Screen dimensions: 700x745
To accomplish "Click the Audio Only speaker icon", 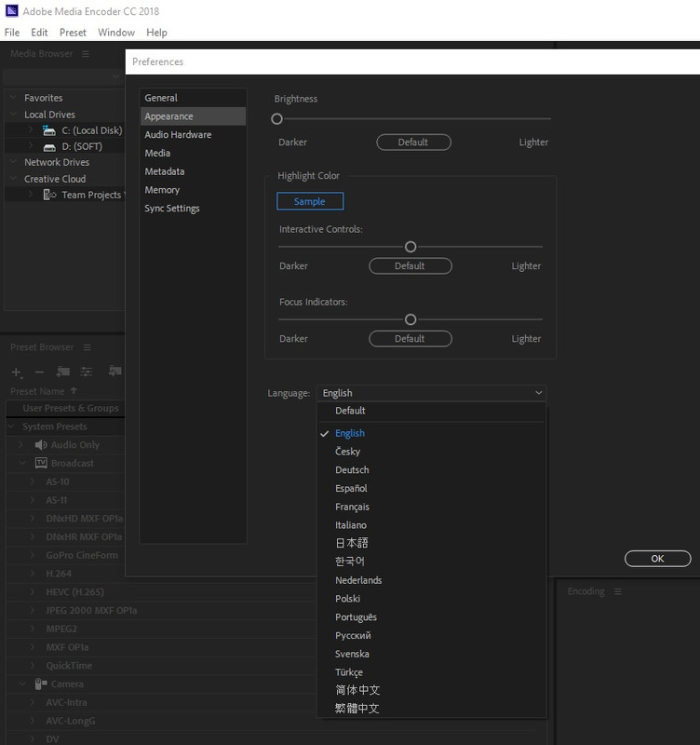I will 41,445.
